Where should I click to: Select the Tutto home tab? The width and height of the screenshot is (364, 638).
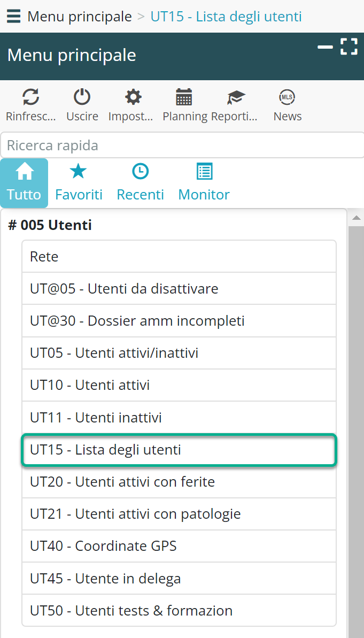click(24, 183)
